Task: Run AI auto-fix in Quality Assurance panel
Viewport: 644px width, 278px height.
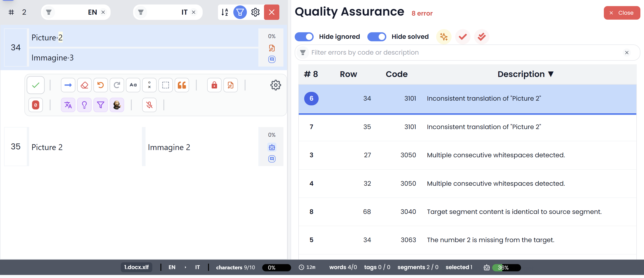Action: (x=444, y=37)
